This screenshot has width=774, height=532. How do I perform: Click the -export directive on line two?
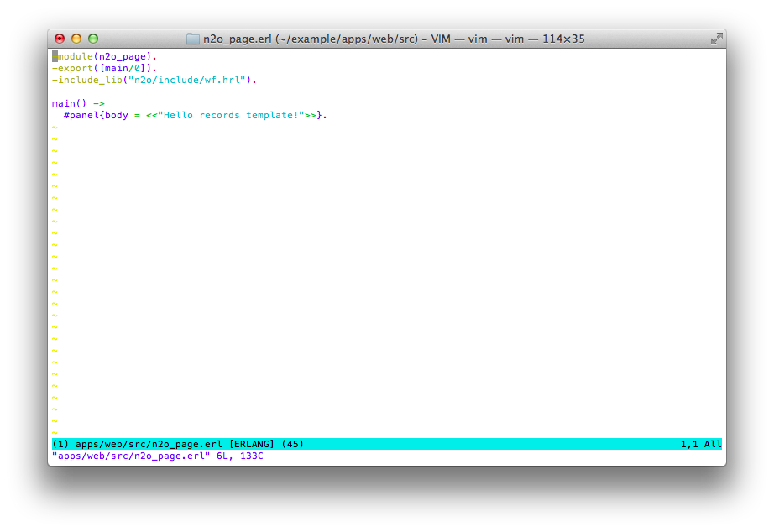point(72,68)
